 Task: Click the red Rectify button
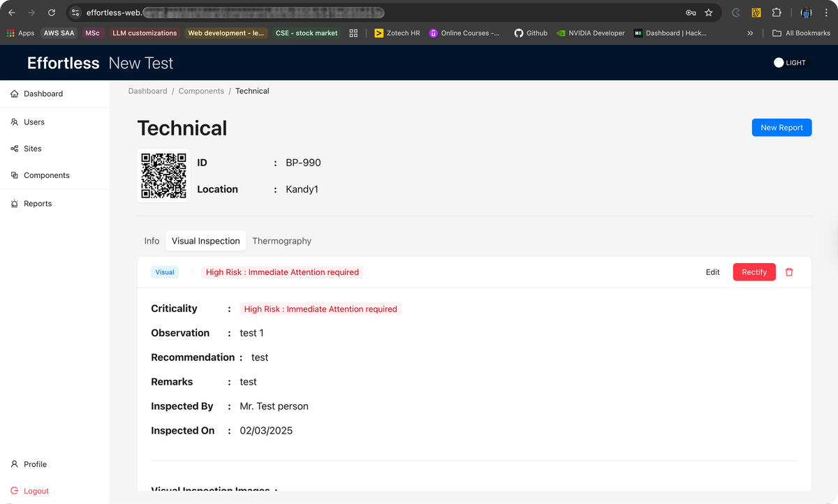coord(754,272)
